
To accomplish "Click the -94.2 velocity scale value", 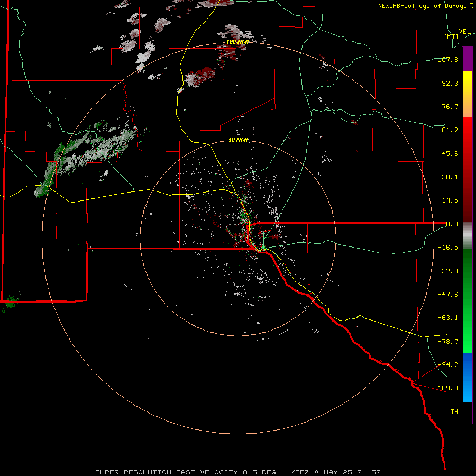I will click(x=448, y=364).
